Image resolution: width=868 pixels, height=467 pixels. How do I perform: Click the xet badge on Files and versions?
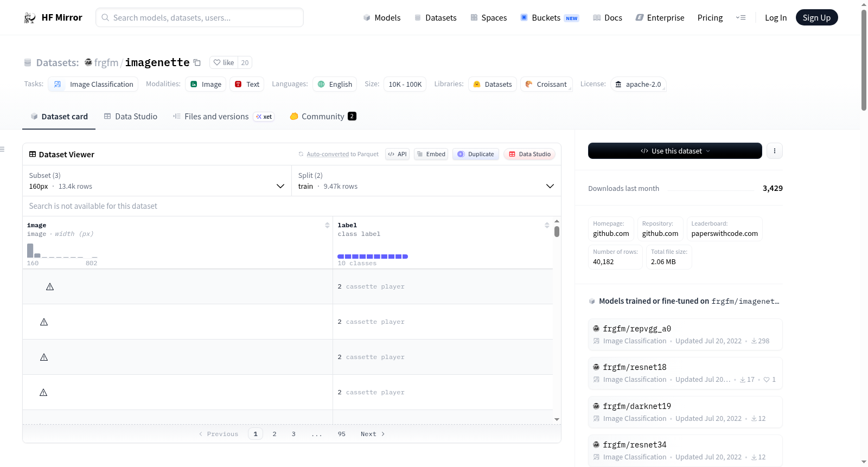pos(264,117)
